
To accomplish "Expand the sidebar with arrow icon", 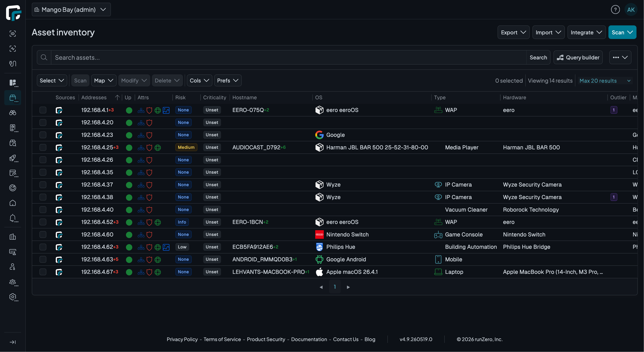I will (x=13, y=342).
